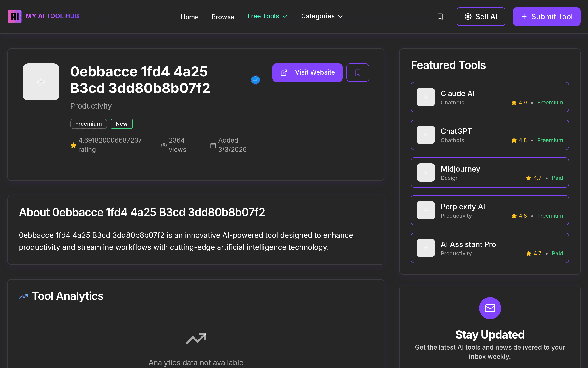
Task: Click the Freemium label on Claude AI
Action: click(x=550, y=103)
